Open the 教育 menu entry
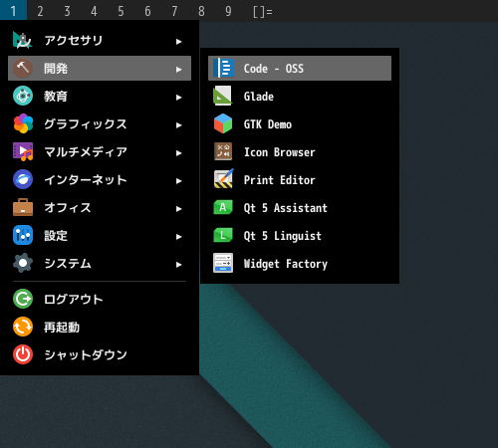The width and height of the screenshot is (498, 448). (x=100, y=96)
